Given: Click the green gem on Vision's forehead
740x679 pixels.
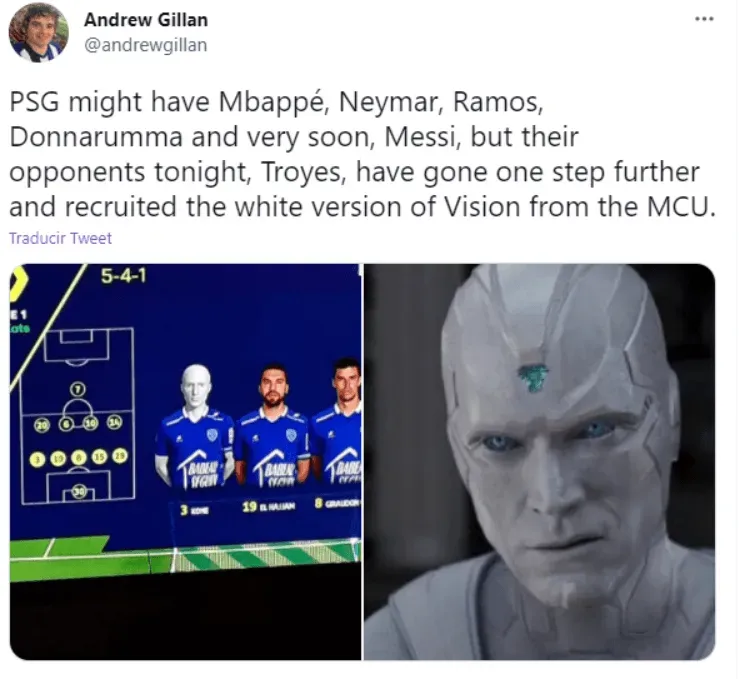Looking at the screenshot, I should [532, 377].
